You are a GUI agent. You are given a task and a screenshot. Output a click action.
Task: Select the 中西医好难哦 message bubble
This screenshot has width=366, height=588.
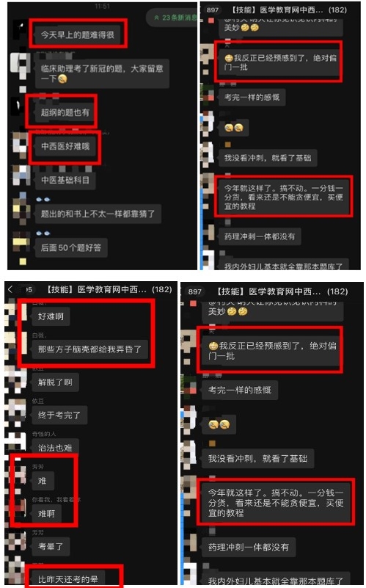pos(65,146)
